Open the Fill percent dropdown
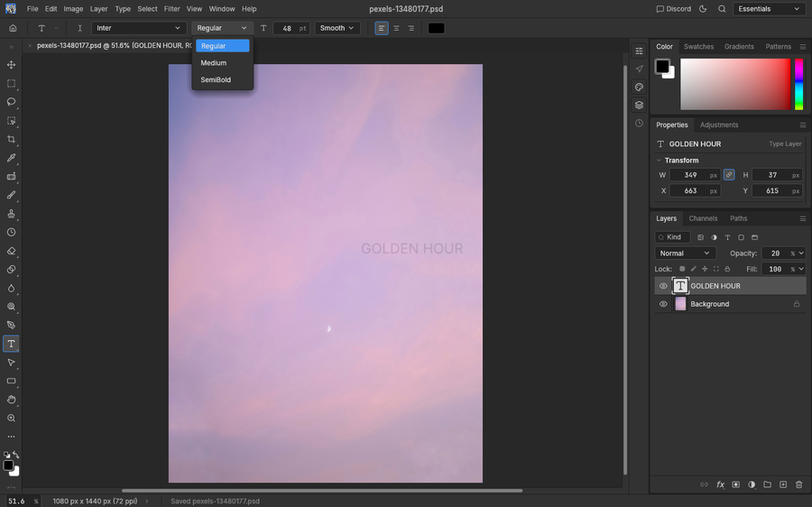This screenshot has width=812, height=507. click(x=800, y=269)
